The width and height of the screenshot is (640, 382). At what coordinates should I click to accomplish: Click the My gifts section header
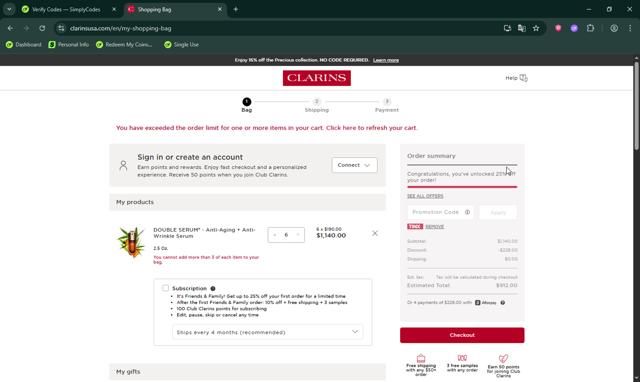[x=247, y=372]
